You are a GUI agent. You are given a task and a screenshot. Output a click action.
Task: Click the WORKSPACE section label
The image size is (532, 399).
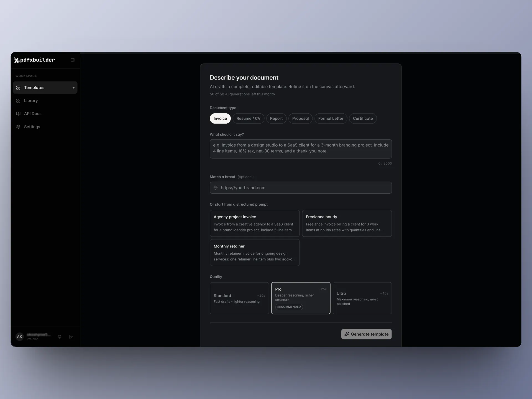(x=26, y=76)
